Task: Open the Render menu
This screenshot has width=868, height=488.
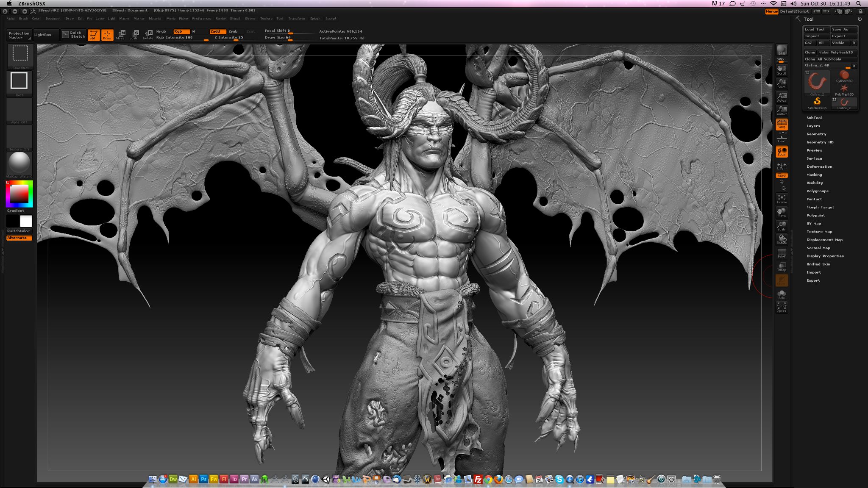Action: click(x=220, y=19)
